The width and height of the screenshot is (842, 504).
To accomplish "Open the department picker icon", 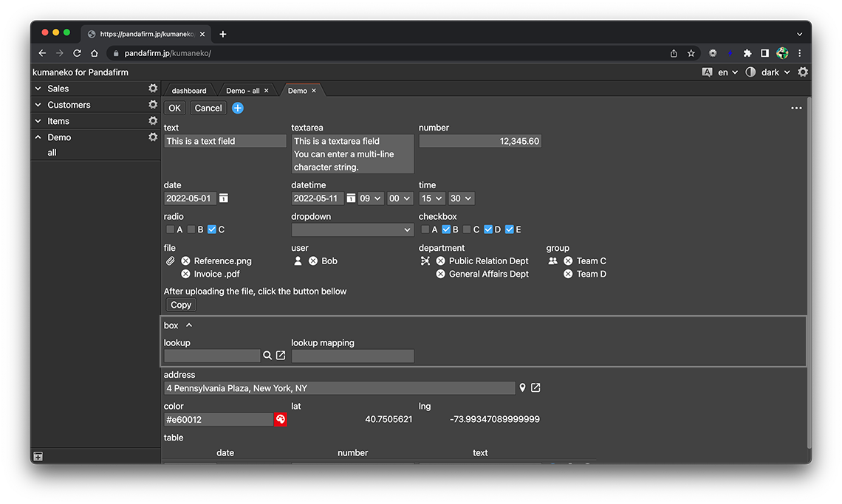I will tap(425, 261).
